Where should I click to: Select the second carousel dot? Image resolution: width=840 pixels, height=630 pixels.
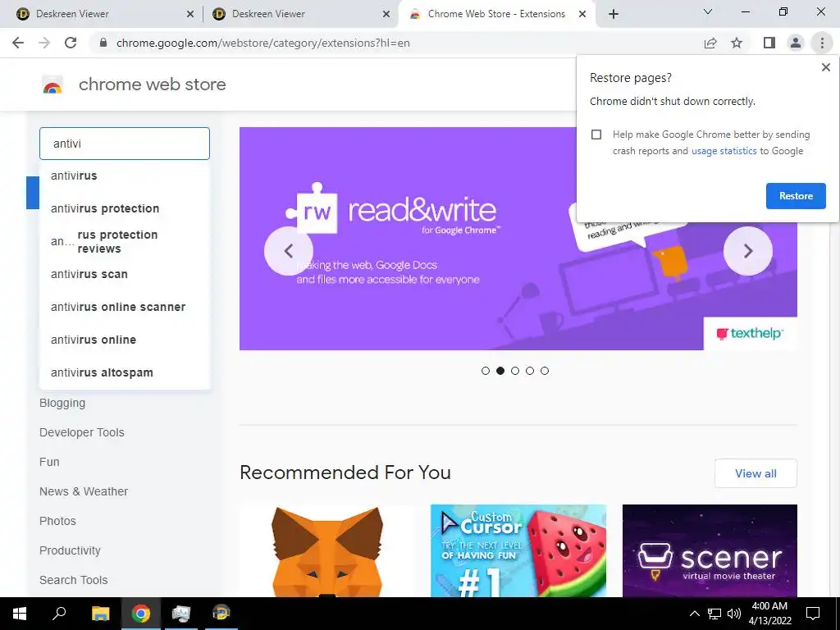point(500,371)
